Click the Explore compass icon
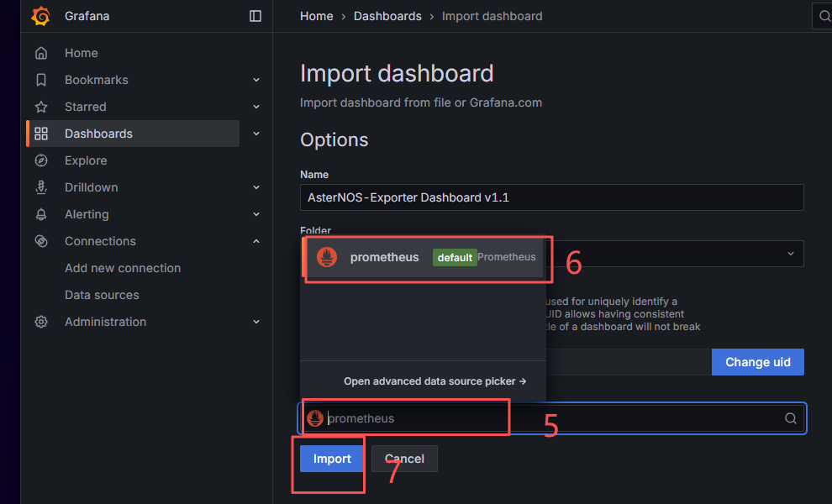832x504 pixels. coord(41,160)
